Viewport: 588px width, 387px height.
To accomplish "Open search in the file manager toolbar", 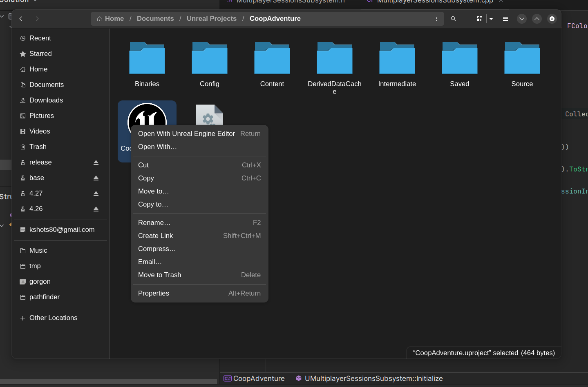I will [x=454, y=18].
